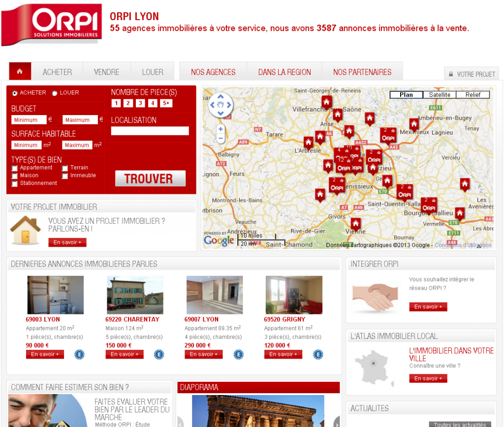Viewport: 504px width, 427px height.
Task: Click energy label icon for 69520 Grigny
Action: (x=318, y=355)
